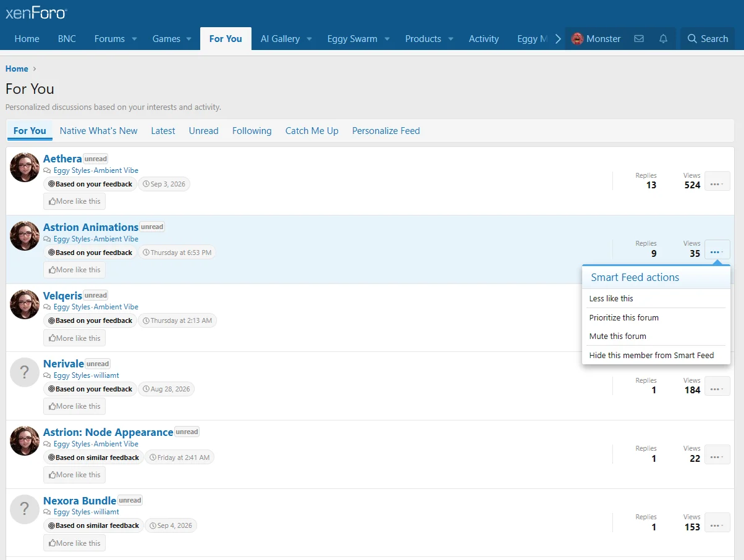Open Velqeris author avatar

coord(25,304)
